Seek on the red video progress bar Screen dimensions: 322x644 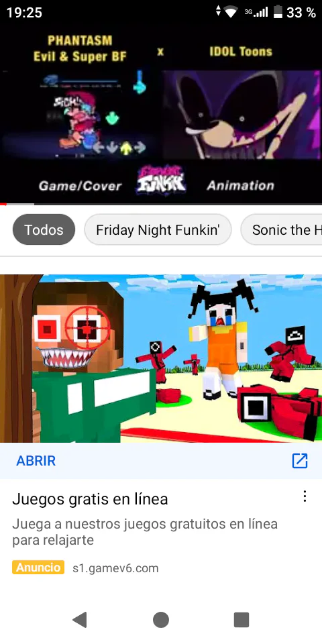click(161, 204)
